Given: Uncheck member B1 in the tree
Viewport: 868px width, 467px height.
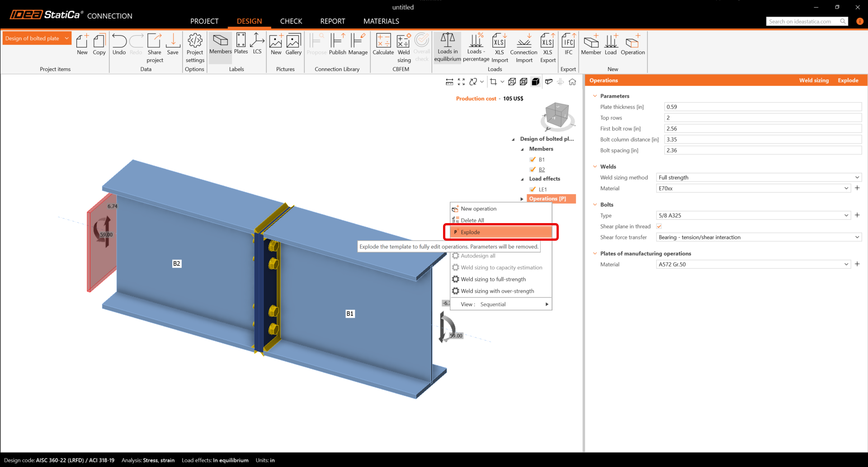Looking at the screenshot, I should pyautogui.click(x=533, y=160).
